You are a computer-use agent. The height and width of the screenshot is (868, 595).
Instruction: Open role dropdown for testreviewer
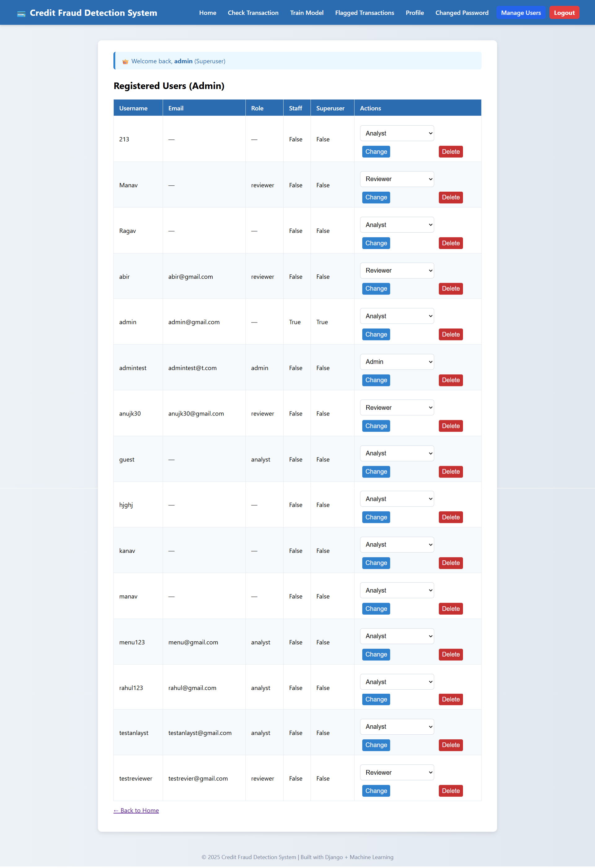click(396, 772)
